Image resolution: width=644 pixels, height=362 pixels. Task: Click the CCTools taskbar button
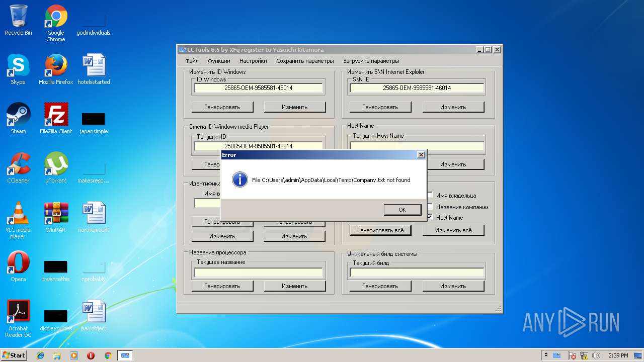125,355
